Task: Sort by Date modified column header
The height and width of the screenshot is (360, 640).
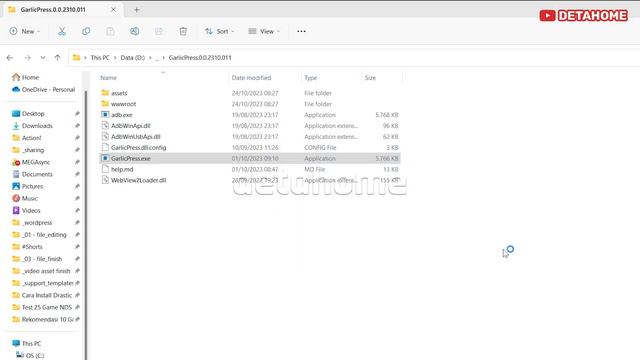Action: [x=251, y=78]
